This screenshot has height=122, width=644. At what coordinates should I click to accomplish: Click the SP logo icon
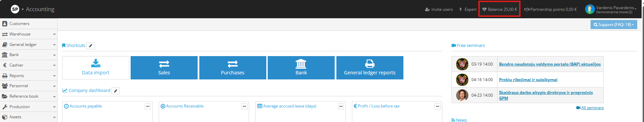pos(15,9)
